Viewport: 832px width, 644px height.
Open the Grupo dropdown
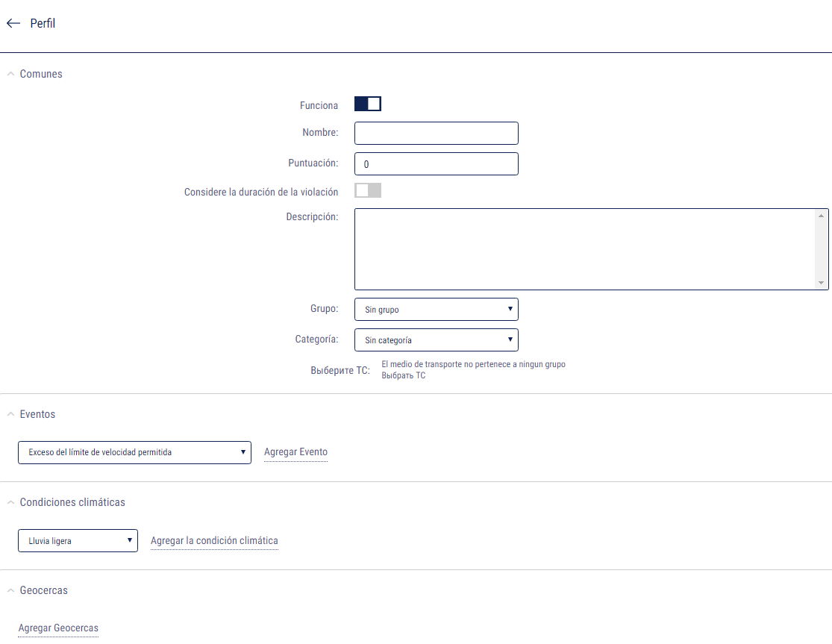436,309
